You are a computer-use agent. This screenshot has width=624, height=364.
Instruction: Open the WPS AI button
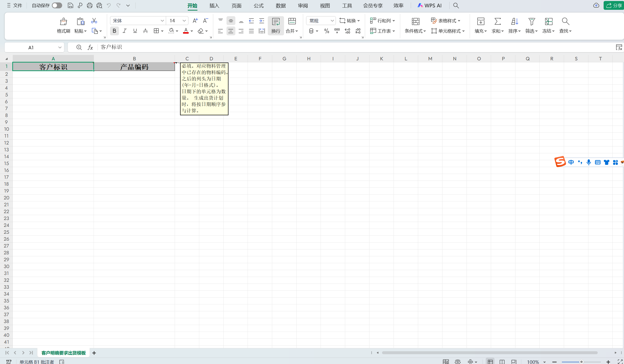pyautogui.click(x=429, y=5)
